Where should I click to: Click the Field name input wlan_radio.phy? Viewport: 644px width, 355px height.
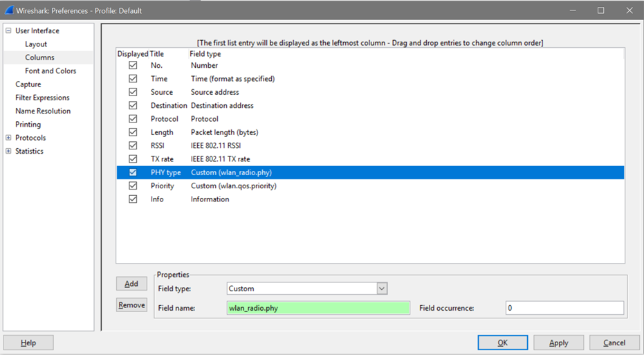pyautogui.click(x=318, y=308)
